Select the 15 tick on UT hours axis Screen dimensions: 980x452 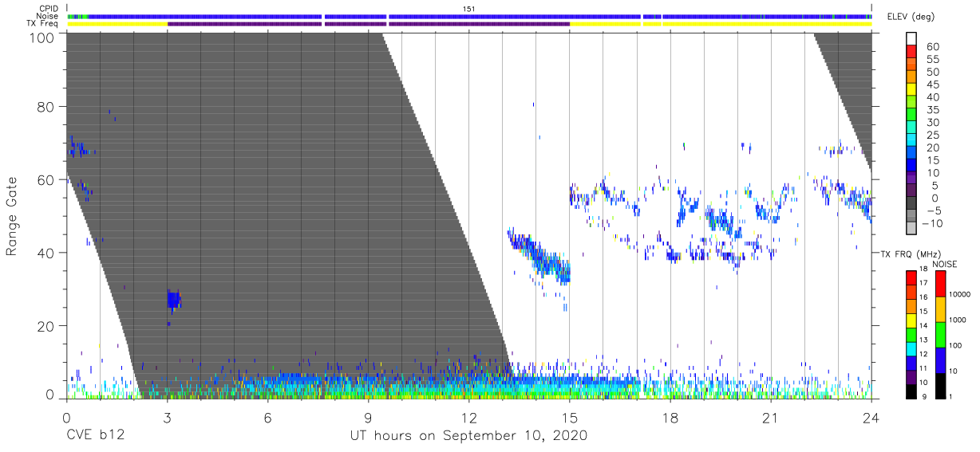point(570,418)
